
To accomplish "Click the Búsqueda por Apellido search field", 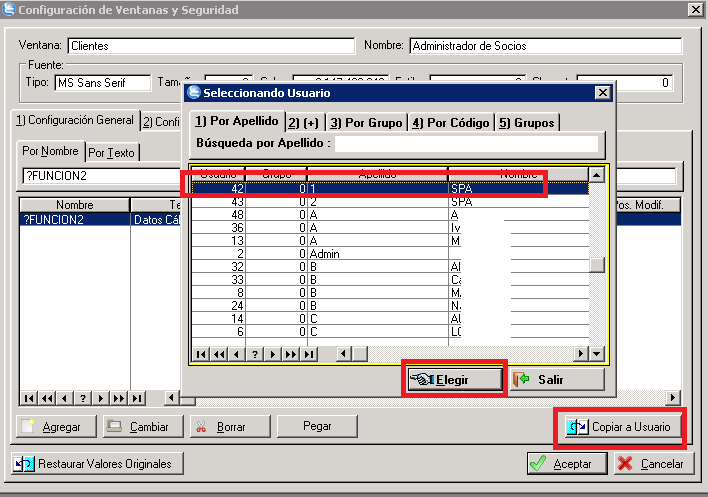I will 470,144.
